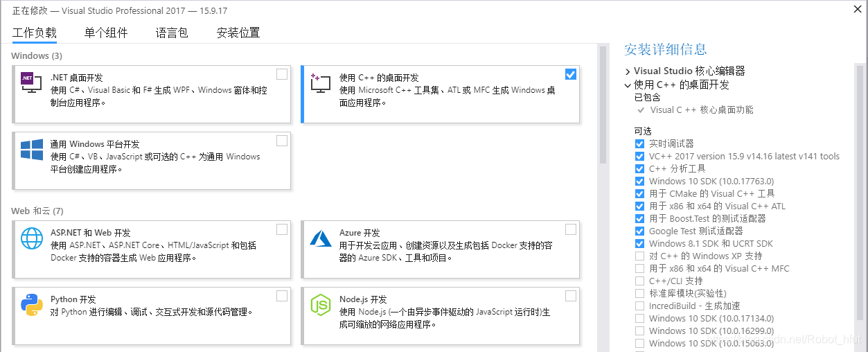This screenshot has width=868, height=352.
Task: Close the Visual Studio installer dialog
Action: click(x=858, y=9)
